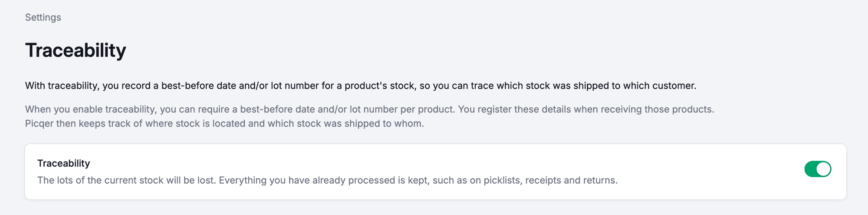Viewport: 868px width, 215px height.
Task: Click the white knob of the green toggle
Action: click(x=823, y=169)
